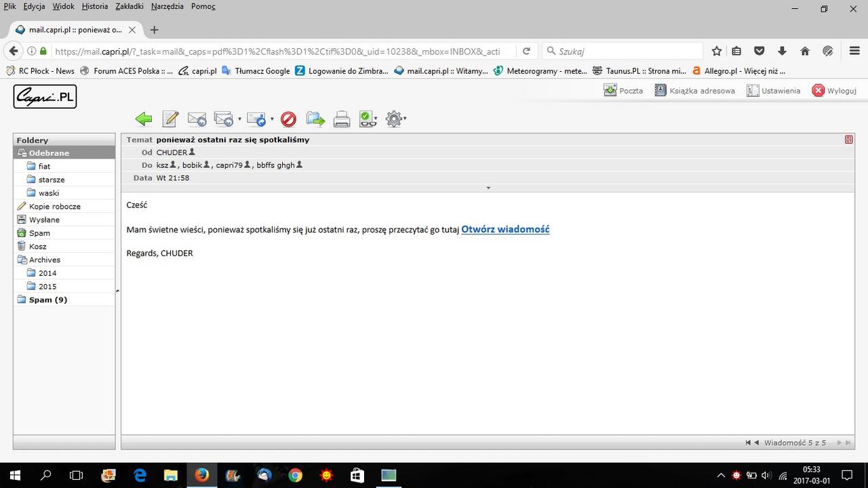Open Windows Start menu
Viewport: 868px width, 488px height.
coord(15,475)
